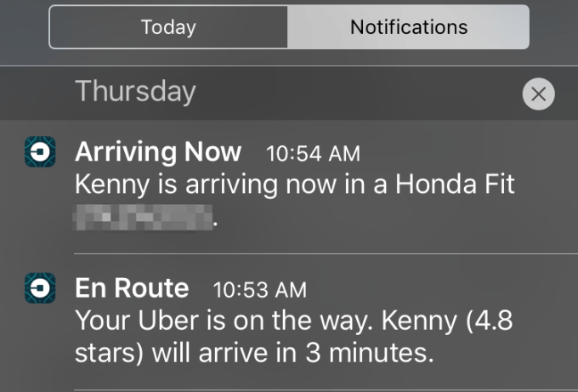Open the Arriving Now notification title

coord(158,153)
